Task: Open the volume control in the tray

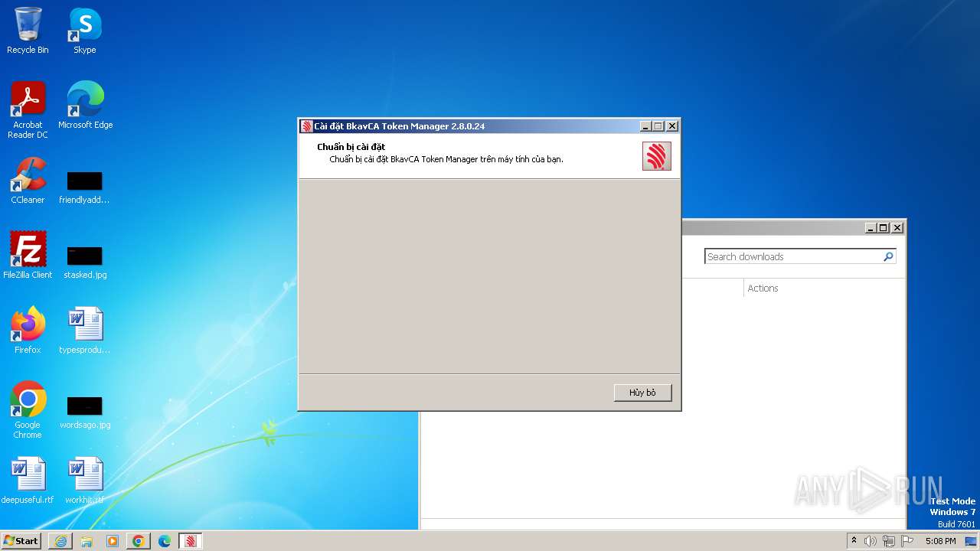Action: [x=870, y=541]
